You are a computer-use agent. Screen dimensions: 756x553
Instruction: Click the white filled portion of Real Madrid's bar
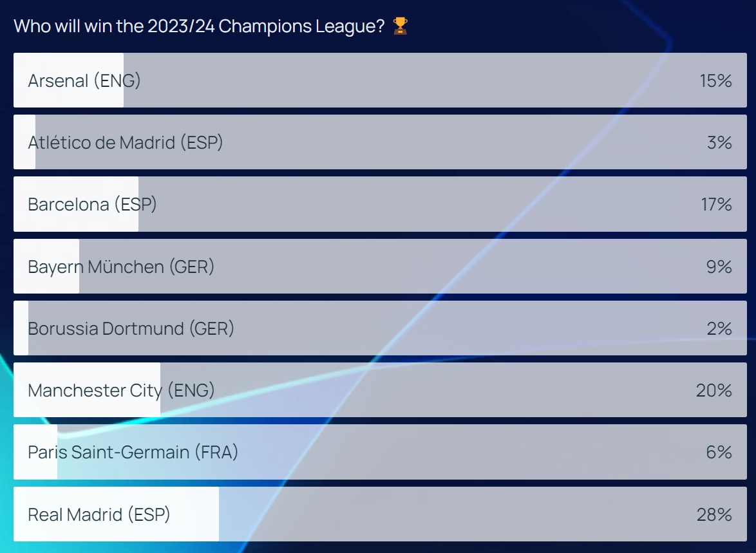coord(193,514)
